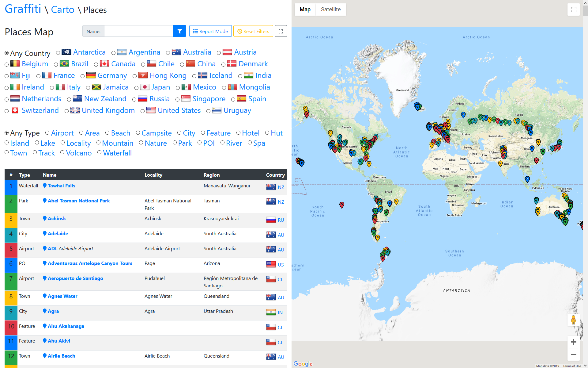Select the Map view tab
Image resolution: width=588 pixels, height=368 pixels.
[305, 10]
